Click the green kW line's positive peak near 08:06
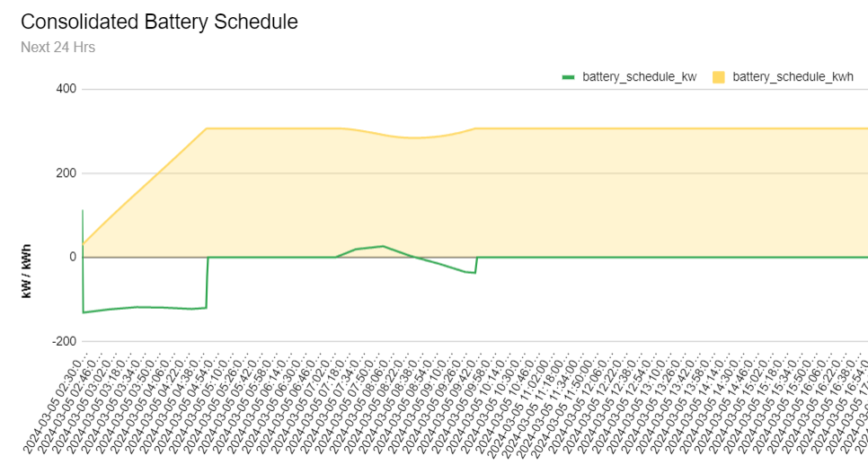 coord(383,246)
